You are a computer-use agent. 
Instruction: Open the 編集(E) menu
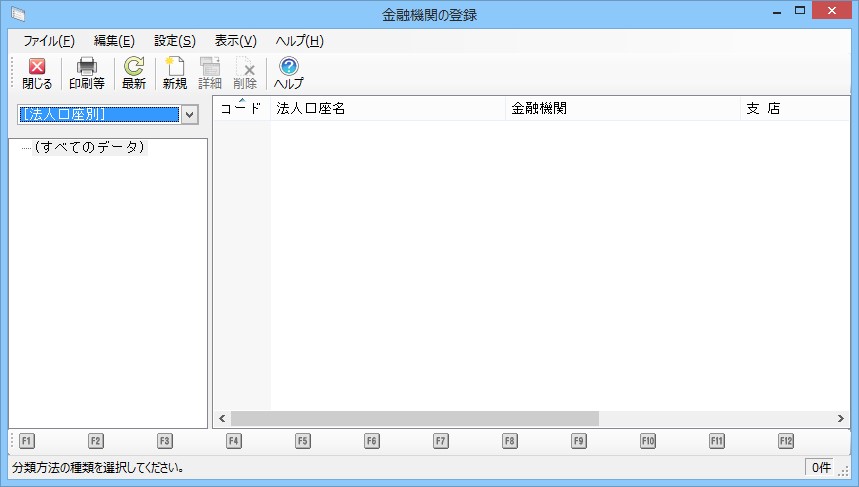pos(114,41)
